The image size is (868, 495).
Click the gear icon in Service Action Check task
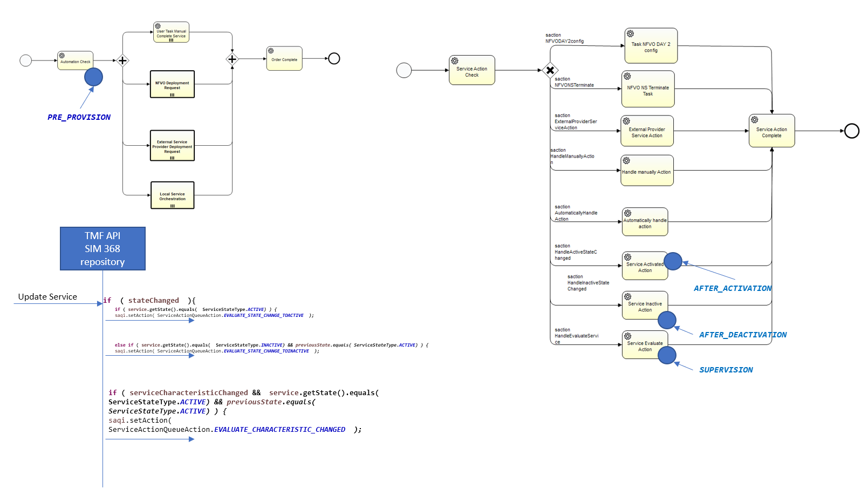pos(455,61)
